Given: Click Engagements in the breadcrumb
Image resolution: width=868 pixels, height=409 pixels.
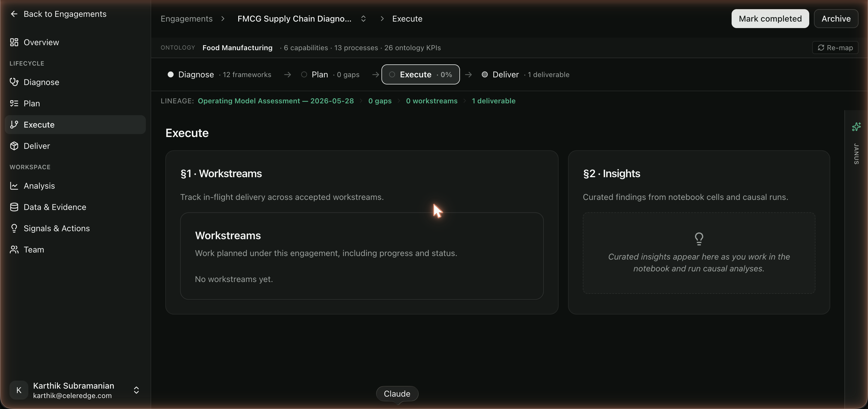Looking at the screenshot, I should tap(186, 19).
